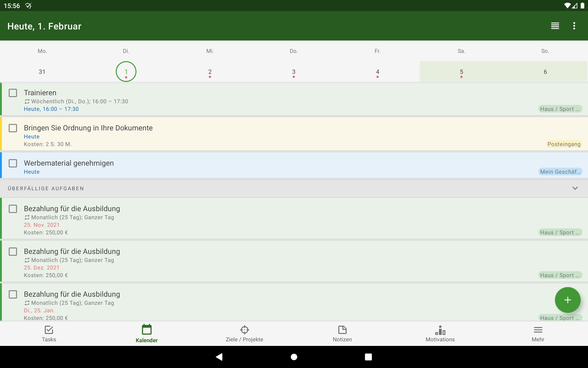Click 'Kosten: 2 S. 30 M.' text
Screen dimensions: 588x368
point(48,144)
